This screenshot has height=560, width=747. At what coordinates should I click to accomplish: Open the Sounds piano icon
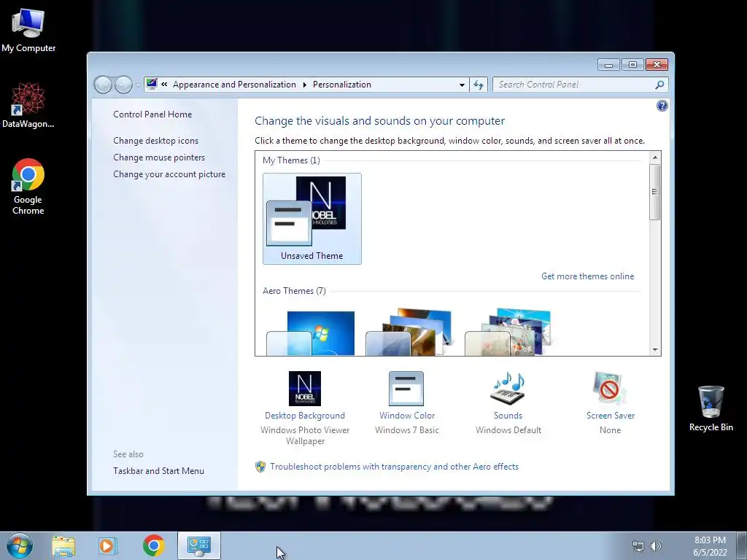508,389
